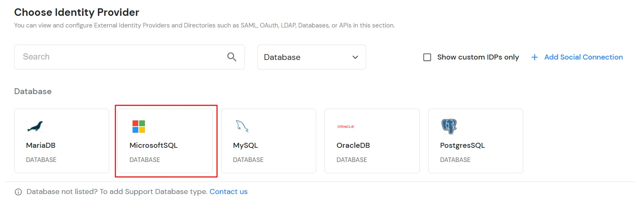Click the MariaDB seal logo icon
The image size is (644, 209).
tap(35, 126)
